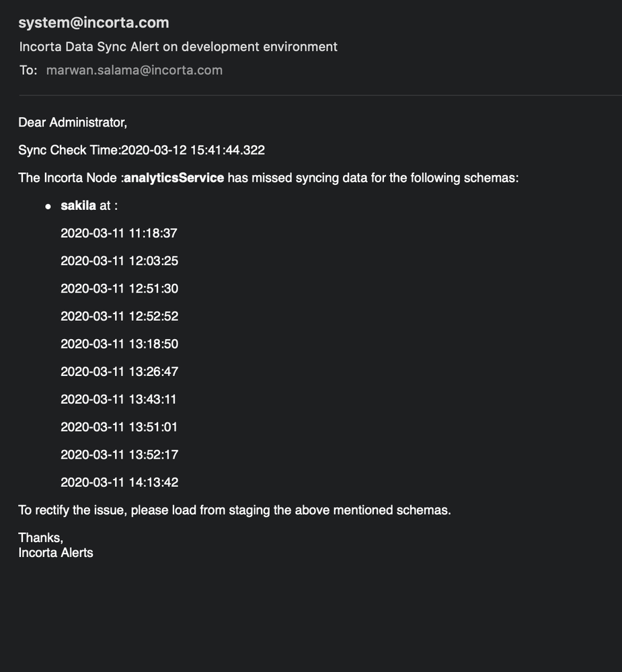Screen dimensions: 622x672
Task: Select the bold analyticsService node name
Action: [173, 178]
